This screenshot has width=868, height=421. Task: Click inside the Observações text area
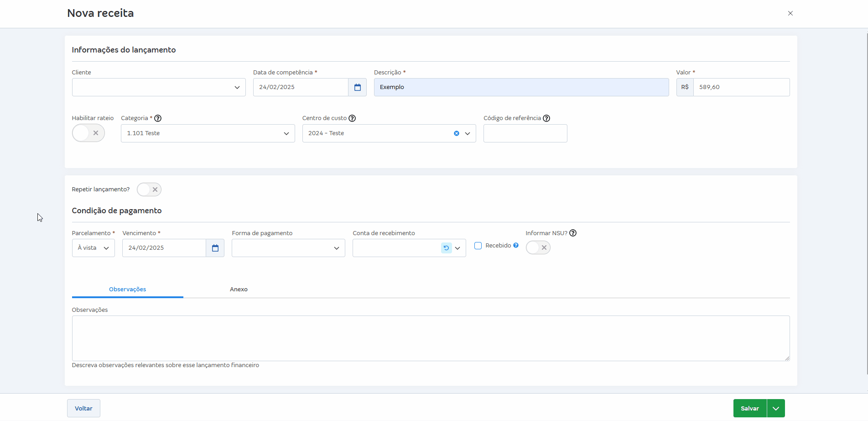pyautogui.click(x=431, y=338)
